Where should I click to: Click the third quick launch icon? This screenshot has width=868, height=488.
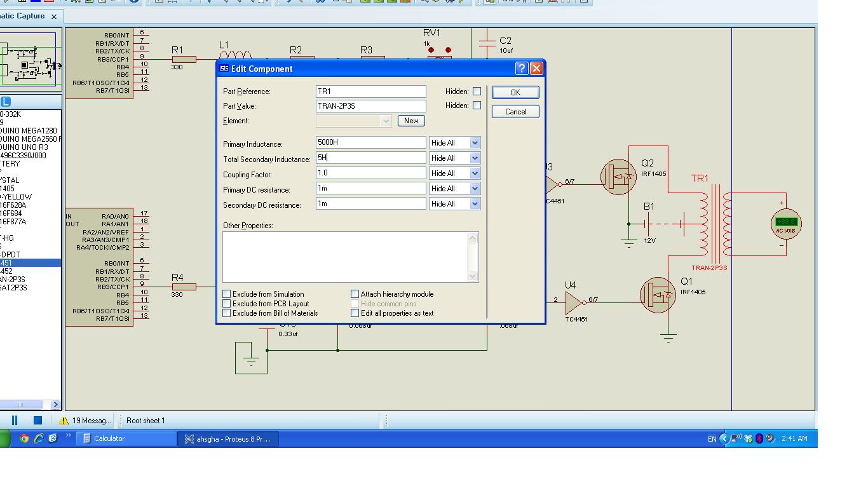[x=53, y=438]
